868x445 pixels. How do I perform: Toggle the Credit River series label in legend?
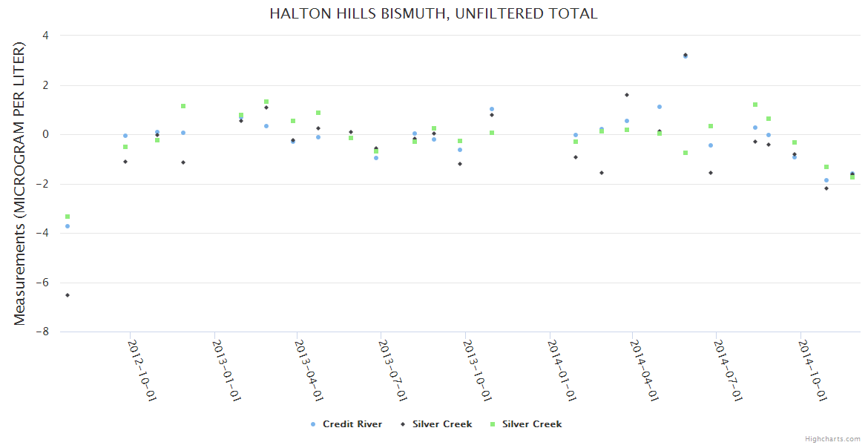point(352,424)
